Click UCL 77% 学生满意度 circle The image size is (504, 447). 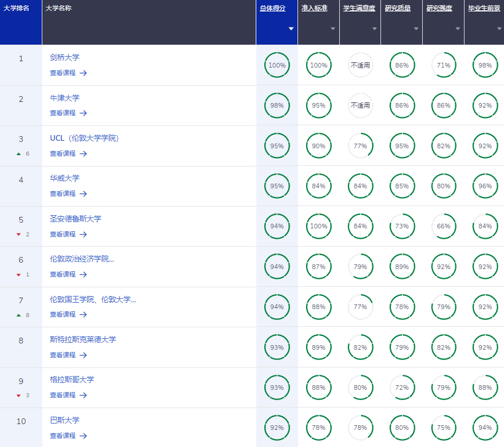pyautogui.click(x=360, y=146)
